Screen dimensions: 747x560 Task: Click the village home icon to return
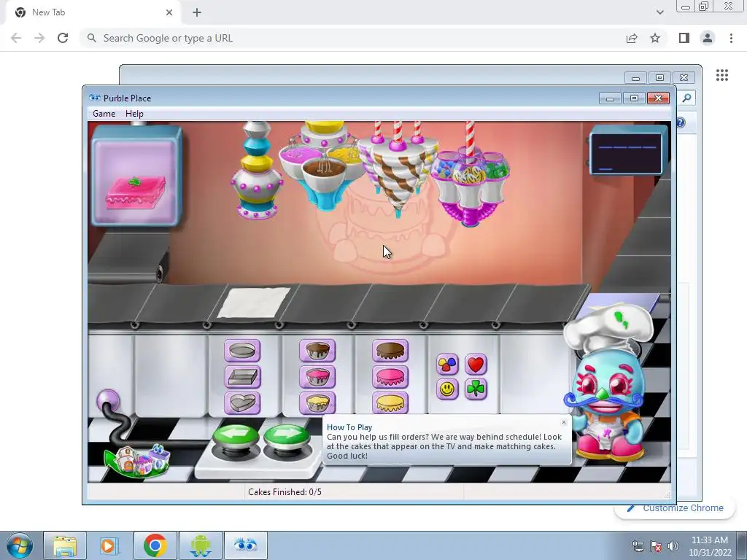click(x=138, y=461)
